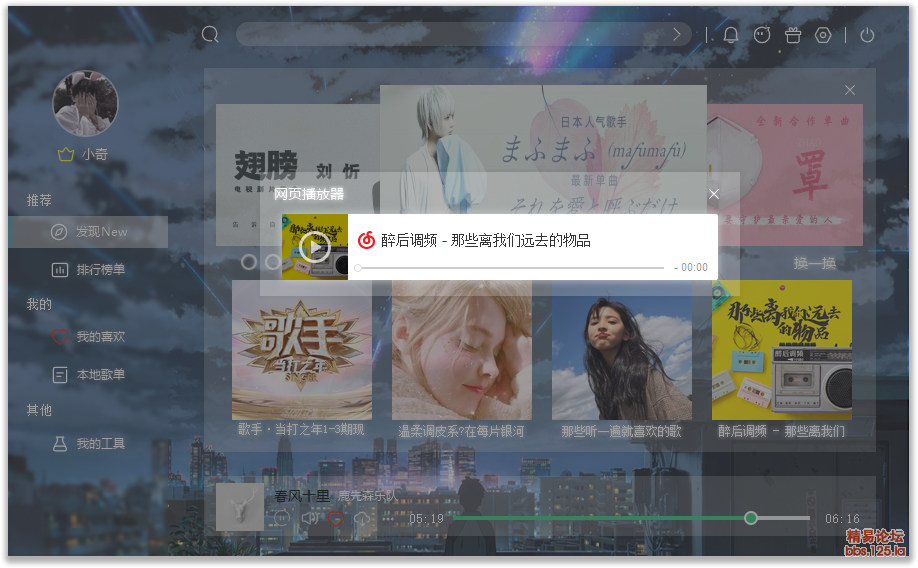Click the 歌手·当打之年1-3期现 caption
The height and width of the screenshot is (568, 918).
tap(301, 430)
